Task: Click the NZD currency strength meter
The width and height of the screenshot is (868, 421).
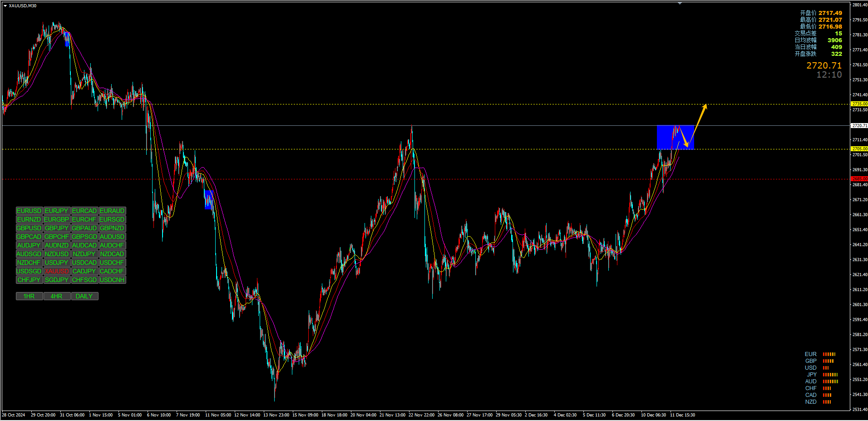Action: (x=827, y=402)
